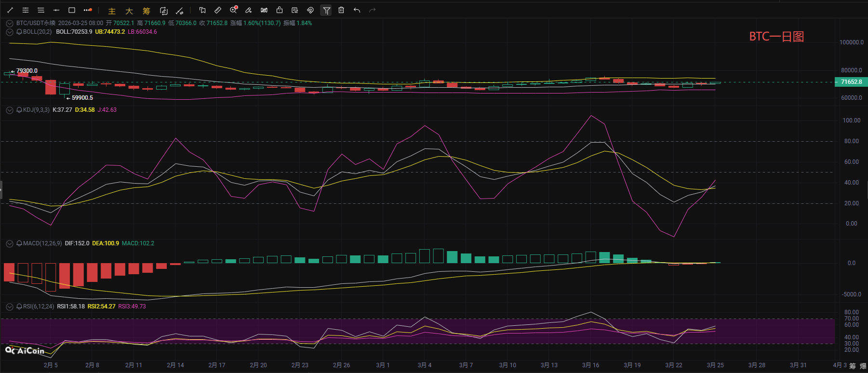Click the funnel filter icon
Screen dimensions: 868x373
326,10
